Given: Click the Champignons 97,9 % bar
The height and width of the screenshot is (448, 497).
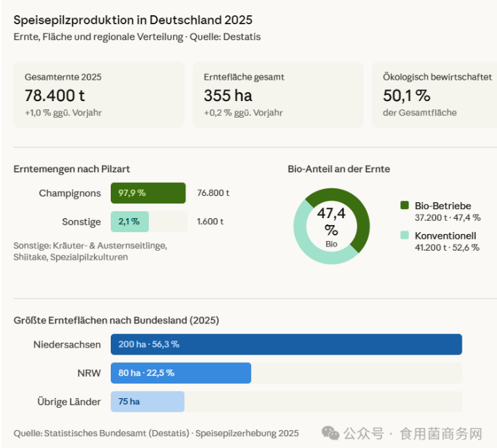Looking at the screenshot, I should [x=148, y=193].
